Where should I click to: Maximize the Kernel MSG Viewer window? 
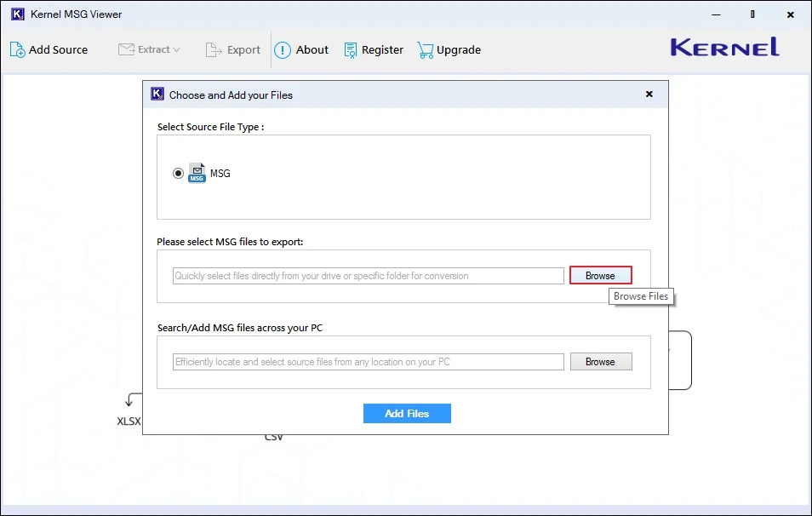coord(752,14)
